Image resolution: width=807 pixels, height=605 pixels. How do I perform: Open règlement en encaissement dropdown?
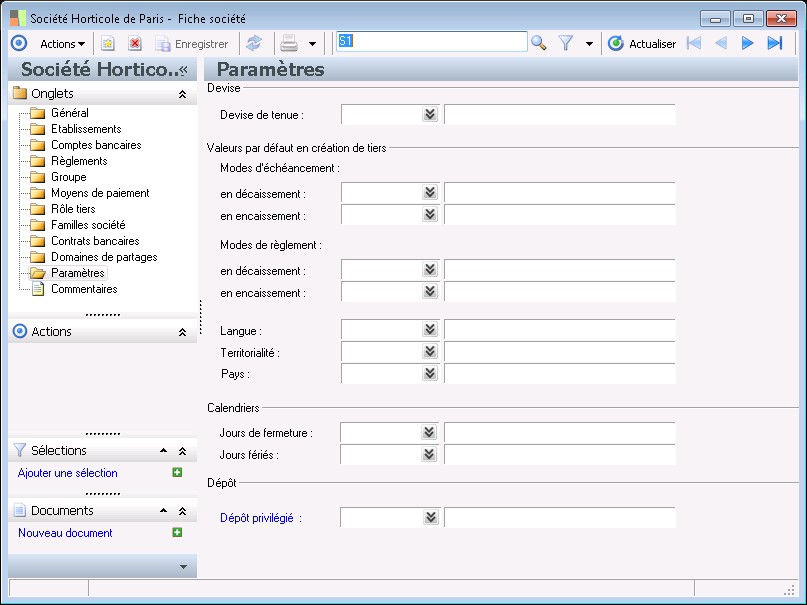(430, 291)
